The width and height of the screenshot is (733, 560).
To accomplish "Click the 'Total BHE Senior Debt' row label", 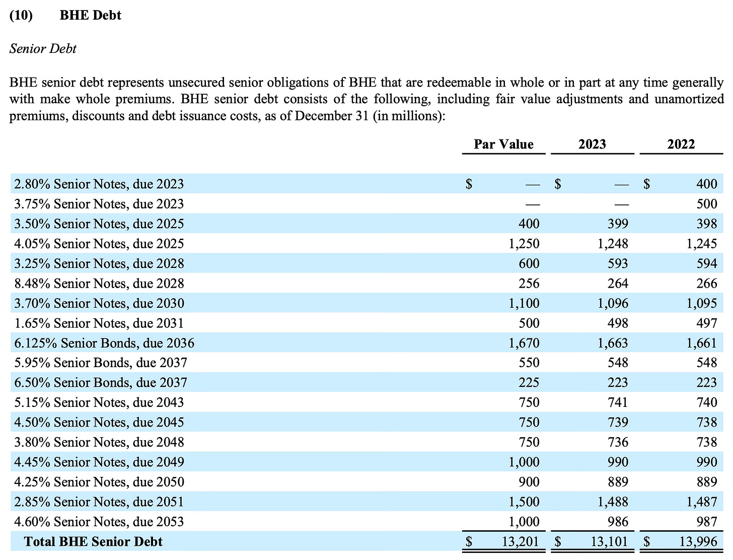I will [93, 542].
